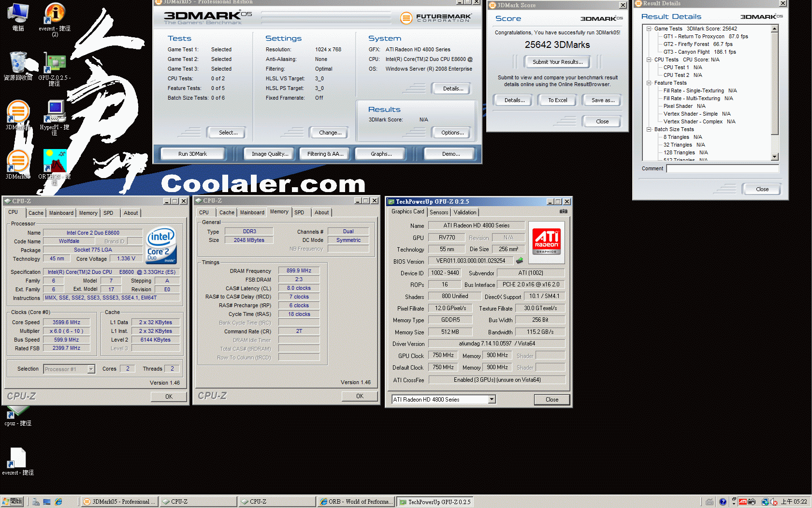Viewport: 812px width, 508px height.
Task: Switch to Mainboard tab in left CPU-Z
Action: point(61,213)
